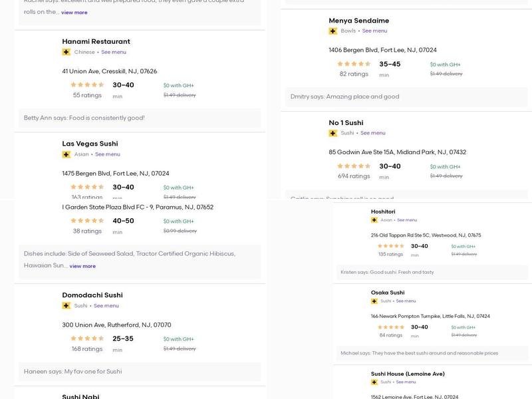Open See menu for Menya Sendaime
The height and width of the screenshot is (399, 532).
pyautogui.click(x=374, y=31)
